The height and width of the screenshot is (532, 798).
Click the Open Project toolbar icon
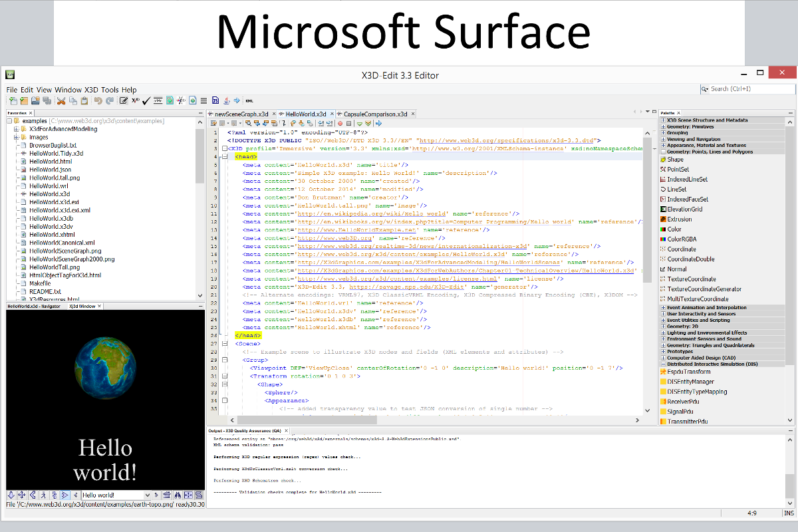(35, 101)
